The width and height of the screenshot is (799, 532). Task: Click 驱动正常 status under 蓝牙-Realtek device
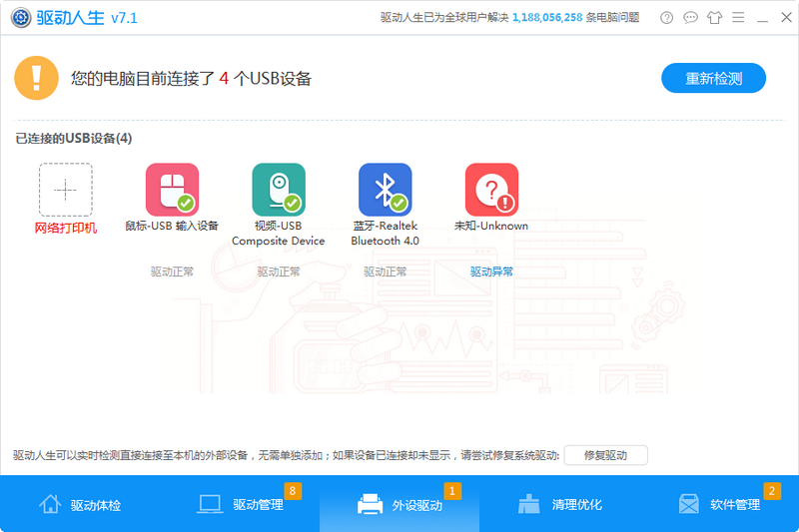[x=386, y=271]
